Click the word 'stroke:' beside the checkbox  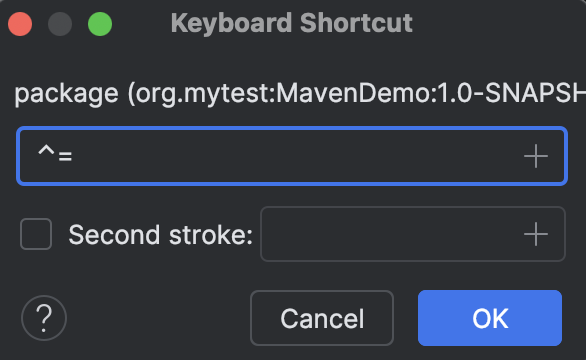211,235
